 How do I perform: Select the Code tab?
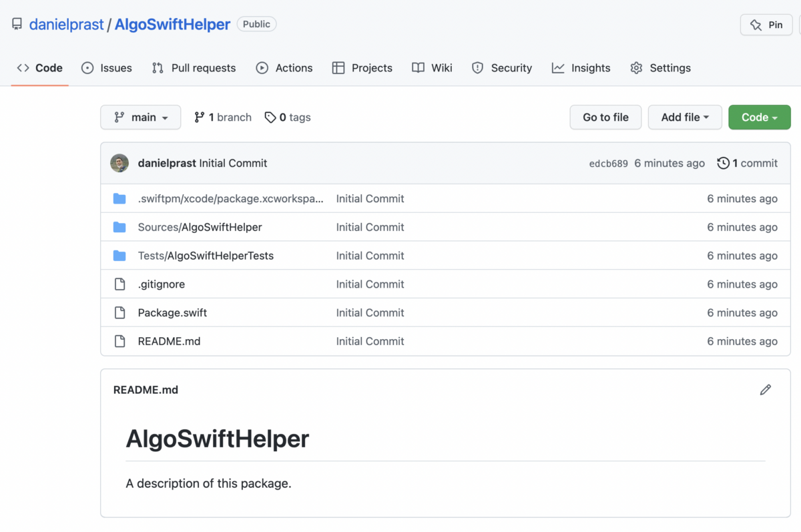coord(40,68)
